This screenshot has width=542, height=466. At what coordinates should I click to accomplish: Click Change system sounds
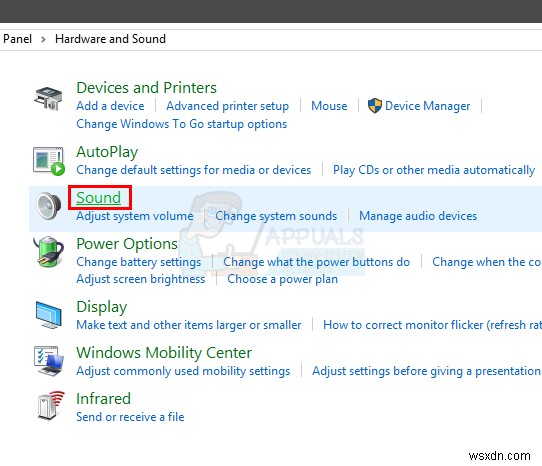click(x=276, y=216)
